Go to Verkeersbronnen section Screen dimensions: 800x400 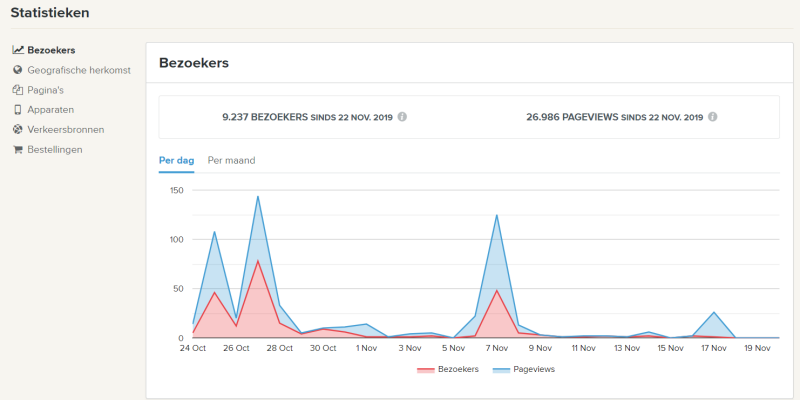[x=66, y=130]
